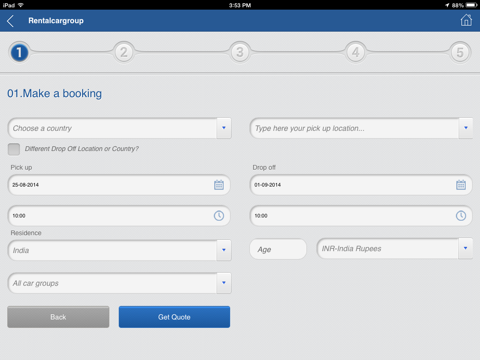Expand the pick up location dropdown arrow

coord(466,128)
